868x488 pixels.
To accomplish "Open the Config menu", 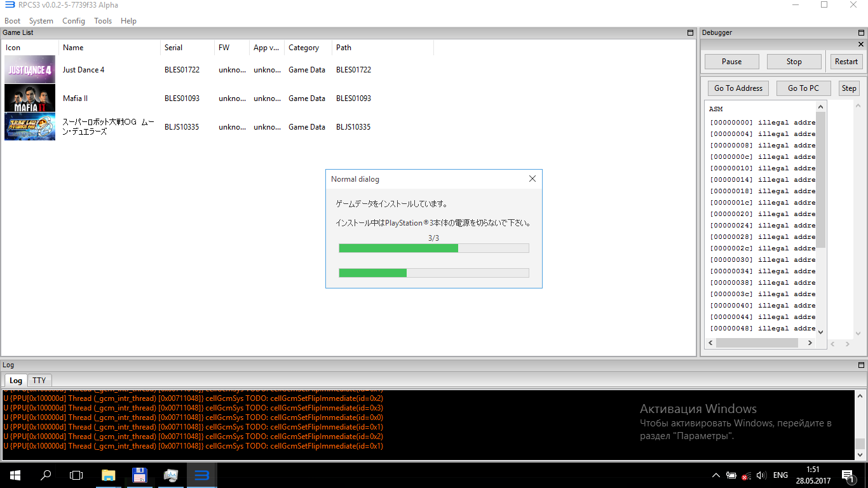I will point(74,21).
